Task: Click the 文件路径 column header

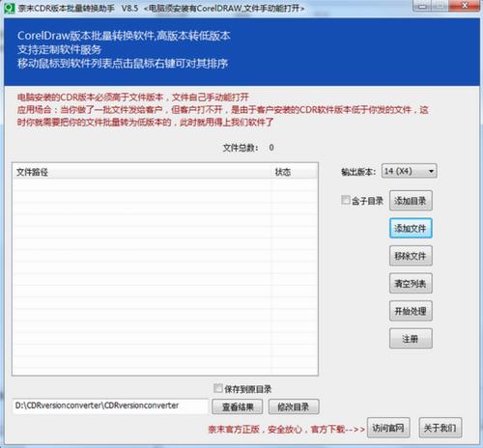Action: [x=142, y=172]
